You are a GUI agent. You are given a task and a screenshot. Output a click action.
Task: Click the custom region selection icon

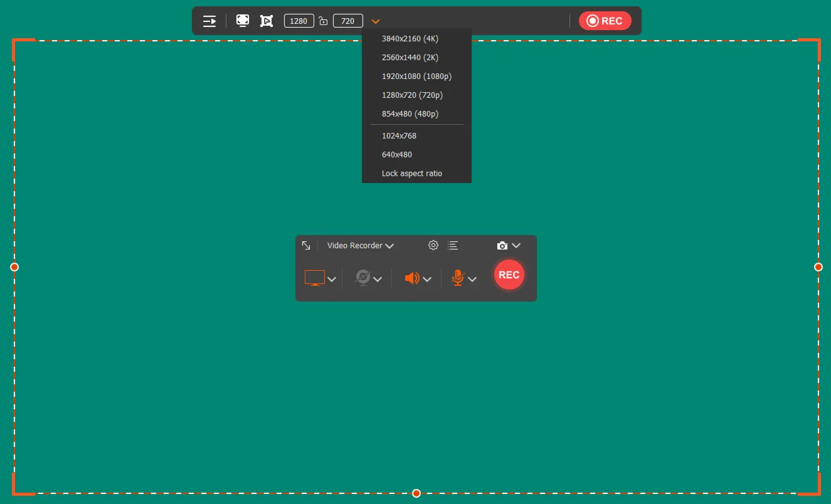click(x=267, y=21)
